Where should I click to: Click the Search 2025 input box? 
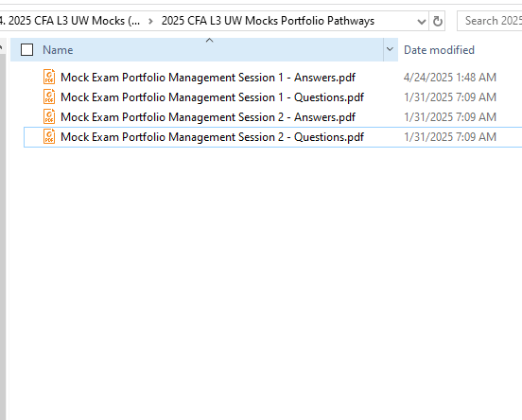(x=490, y=21)
